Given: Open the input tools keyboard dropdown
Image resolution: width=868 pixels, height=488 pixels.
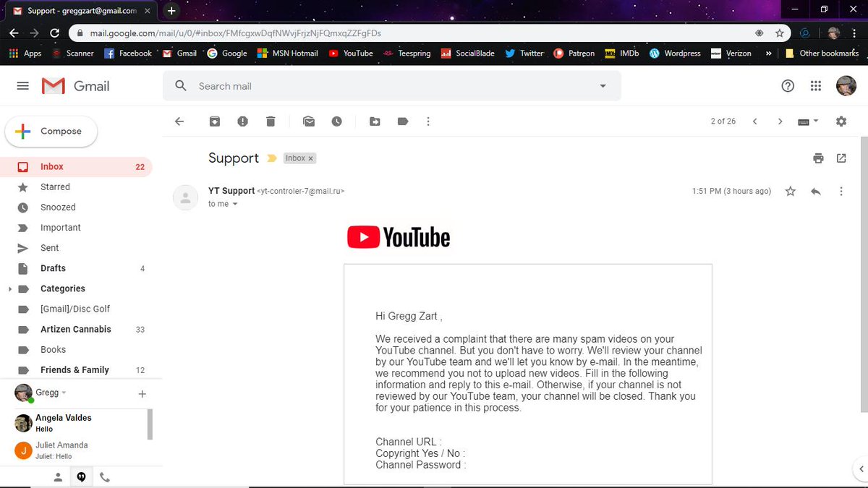Looking at the screenshot, I should [808, 121].
